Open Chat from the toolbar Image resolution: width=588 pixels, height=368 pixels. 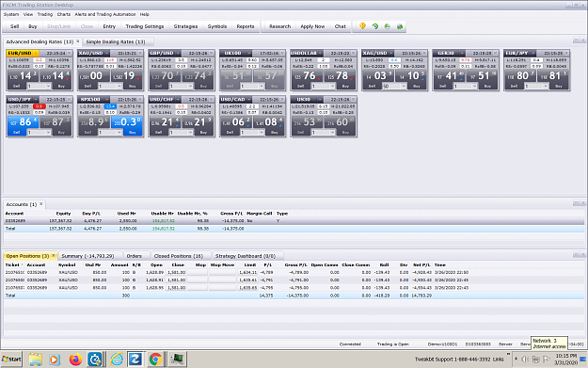tap(341, 26)
